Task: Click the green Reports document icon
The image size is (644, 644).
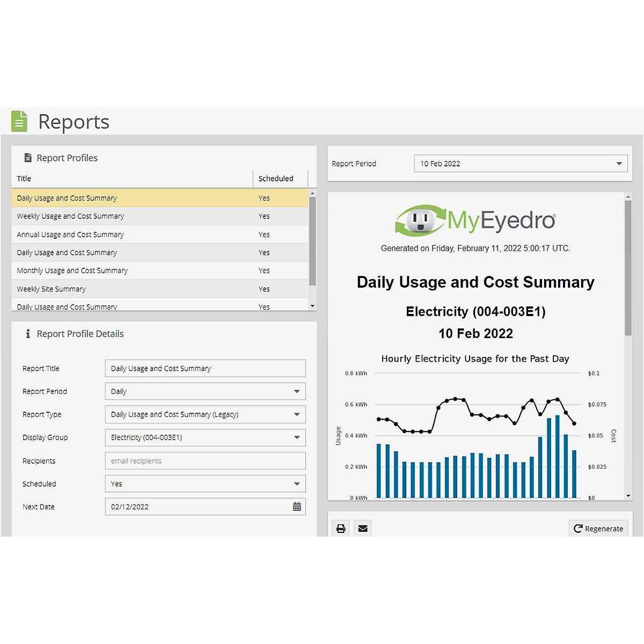Action: 19,121
